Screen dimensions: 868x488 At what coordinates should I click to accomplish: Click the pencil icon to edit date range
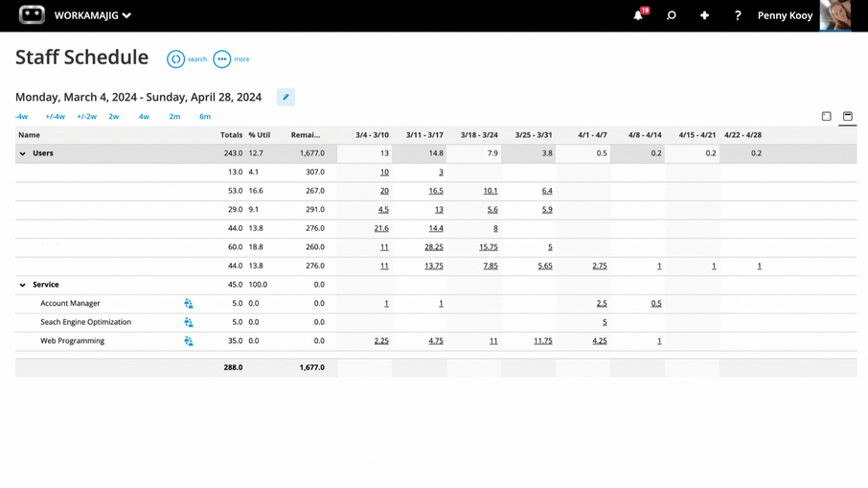(286, 97)
